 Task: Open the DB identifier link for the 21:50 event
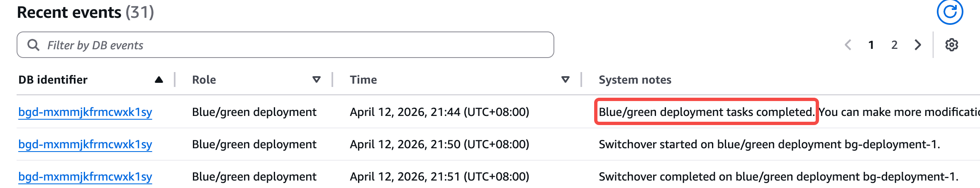click(x=85, y=144)
